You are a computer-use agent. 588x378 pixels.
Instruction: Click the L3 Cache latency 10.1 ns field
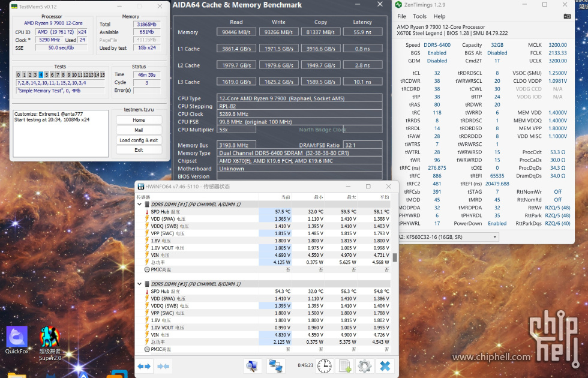(x=362, y=82)
